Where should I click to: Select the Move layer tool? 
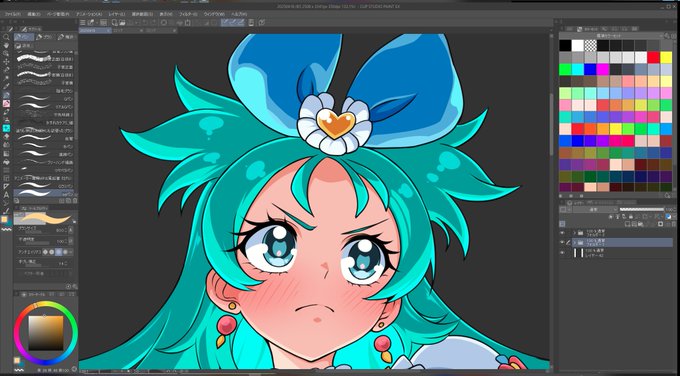tap(6, 62)
